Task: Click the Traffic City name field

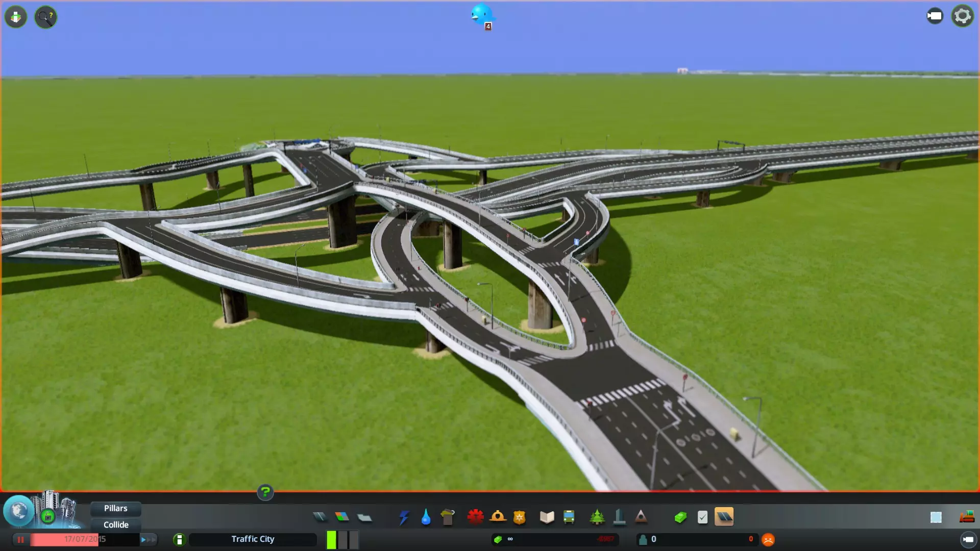Action: [253, 539]
